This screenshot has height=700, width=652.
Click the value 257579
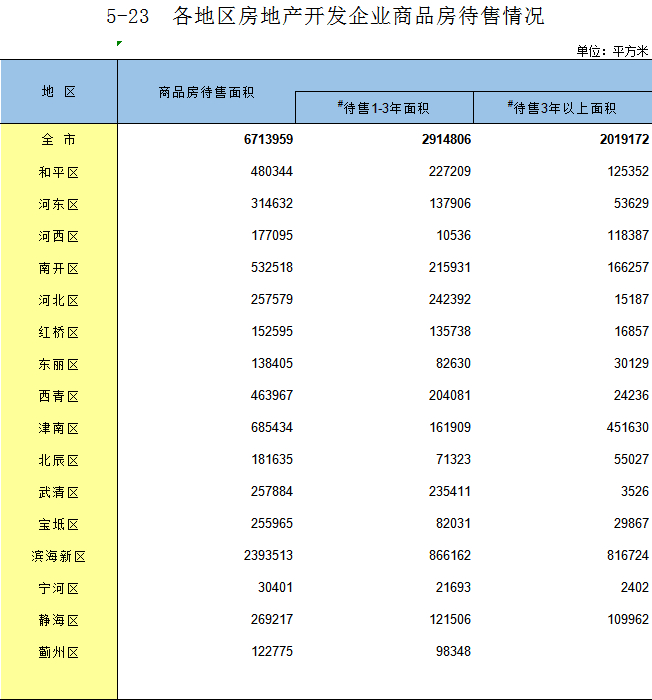click(272, 300)
